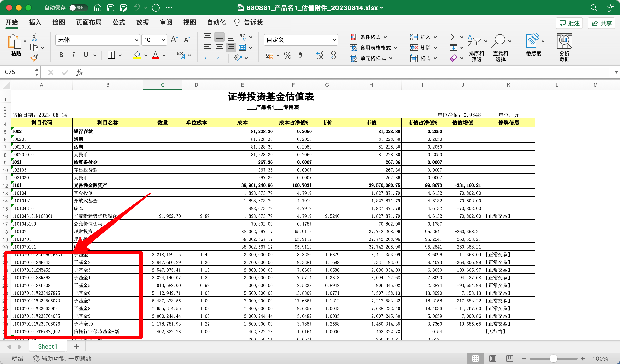Click the percent style icon
Viewport: 620px width, 364px height.
point(287,55)
